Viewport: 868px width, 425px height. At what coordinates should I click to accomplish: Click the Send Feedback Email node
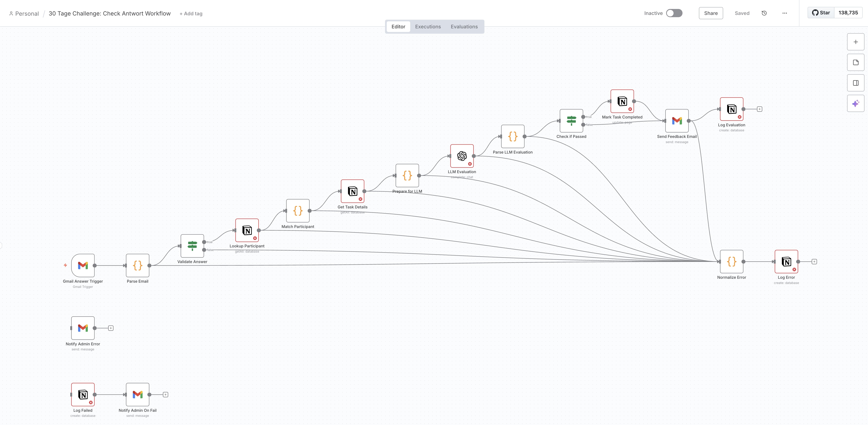[x=677, y=121]
